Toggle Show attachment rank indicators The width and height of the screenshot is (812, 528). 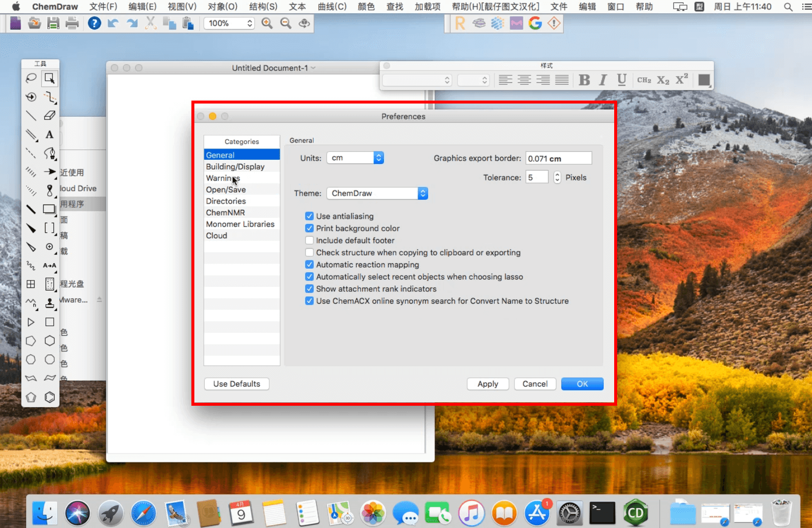309,289
